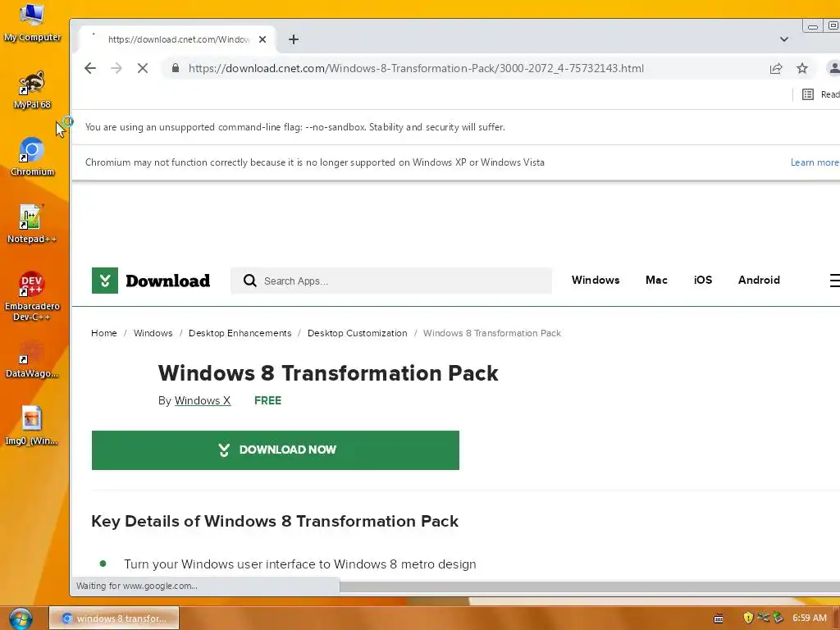Open browser profile avatar
Image resolution: width=840 pixels, height=630 pixels.
833,68
